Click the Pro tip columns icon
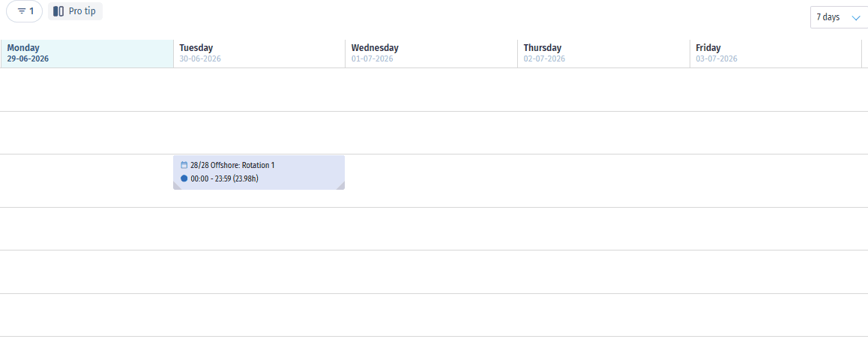868x351 pixels. 58,11
